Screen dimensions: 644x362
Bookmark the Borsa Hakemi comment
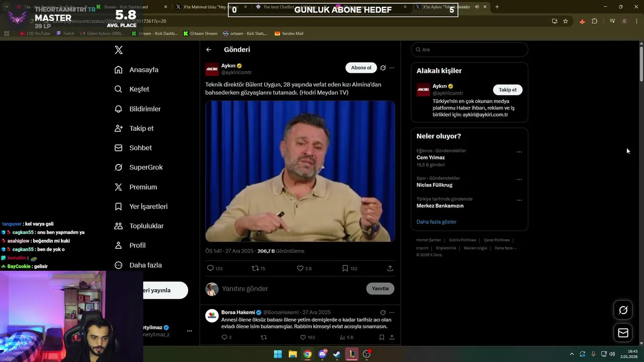pos(382,337)
